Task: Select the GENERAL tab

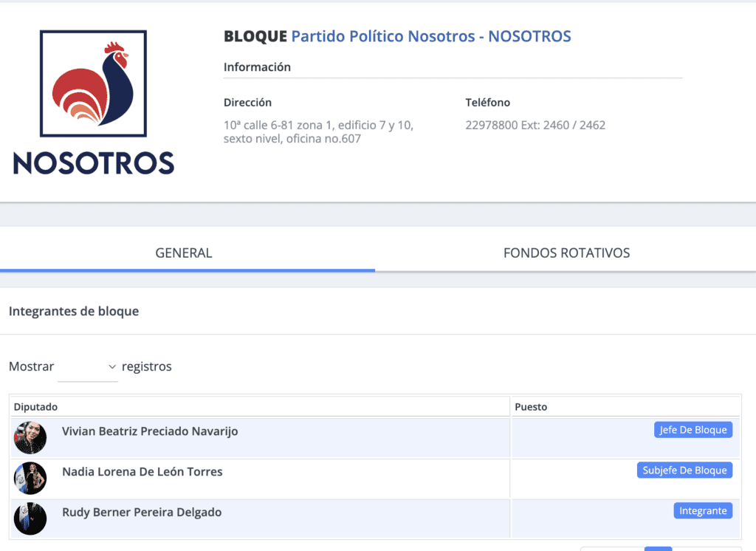Action: pos(184,253)
